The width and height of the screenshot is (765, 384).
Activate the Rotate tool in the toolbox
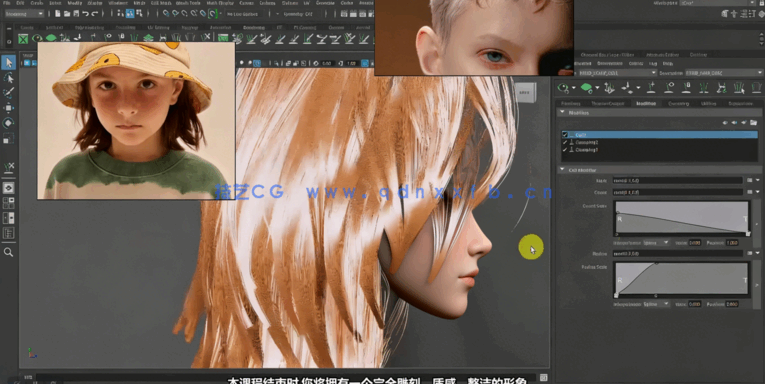8,123
